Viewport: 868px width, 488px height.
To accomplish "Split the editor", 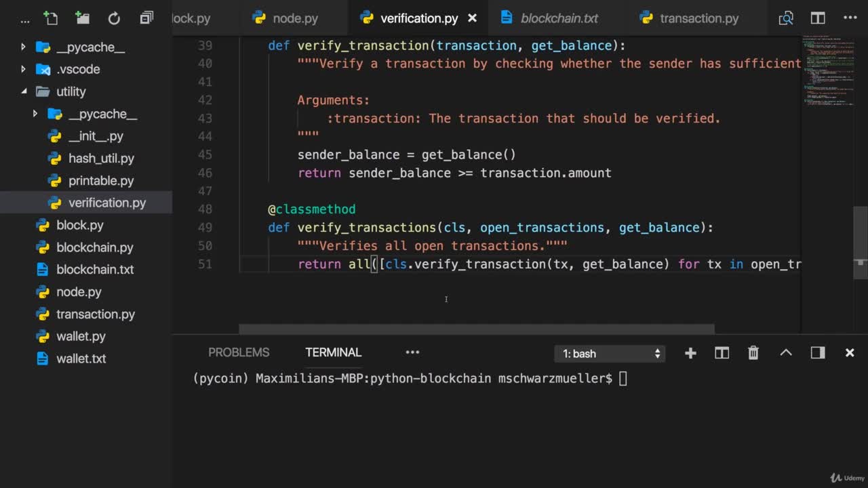I will tap(818, 18).
